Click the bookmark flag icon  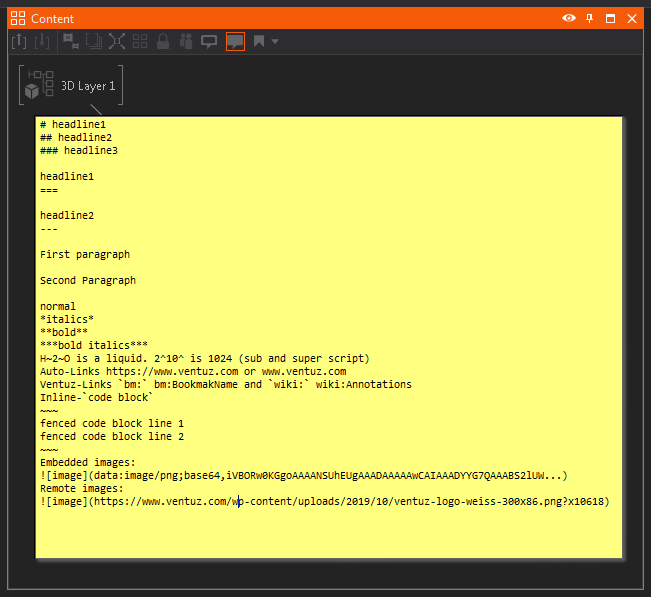(x=259, y=41)
